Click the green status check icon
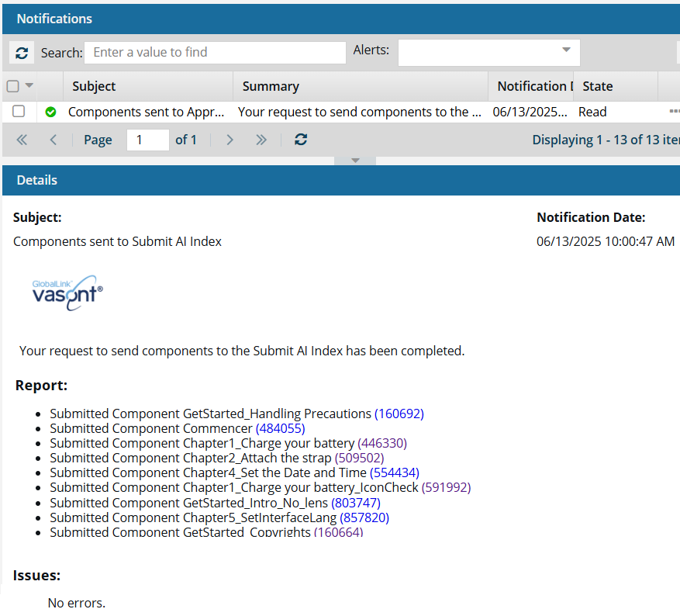Viewport: 680px width, 616px height. coord(51,112)
